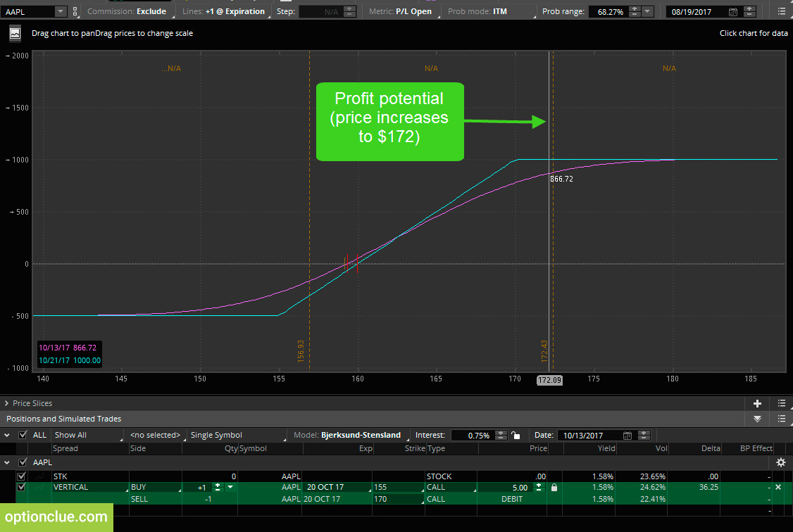Adjust the Prob range 68.27% stepper
This screenshot has height=532, width=793.
[635, 11]
